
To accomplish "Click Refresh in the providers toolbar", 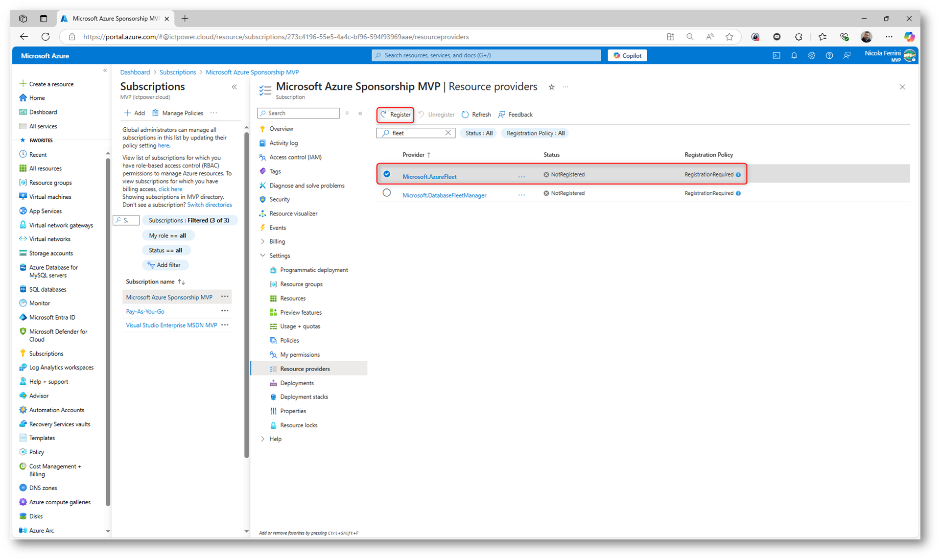I will tap(476, 115).
